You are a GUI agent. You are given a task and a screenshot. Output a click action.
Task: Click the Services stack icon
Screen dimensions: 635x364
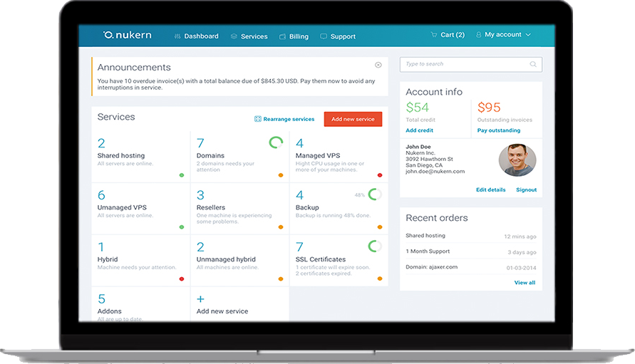tap(234, 36)
